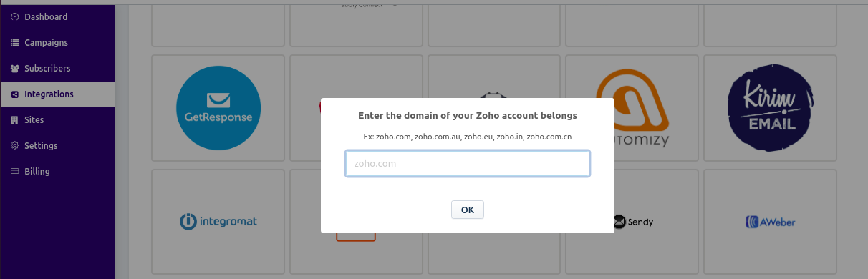Image resolution: width=868 pixels, height=279 pixels.
Task: Click the Dashboard gauge icon
Action: tap(15, 17)
